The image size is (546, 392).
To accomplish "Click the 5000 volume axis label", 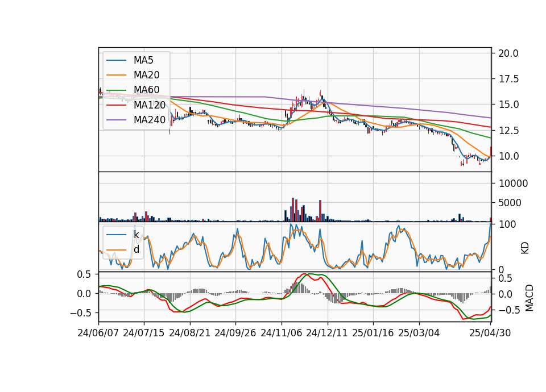I will coord(510,203).
